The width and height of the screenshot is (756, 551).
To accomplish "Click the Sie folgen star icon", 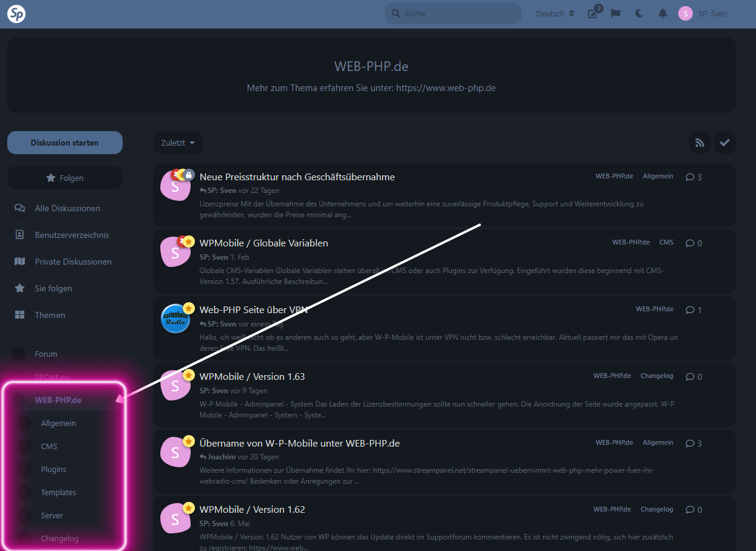I will (20, 288).
